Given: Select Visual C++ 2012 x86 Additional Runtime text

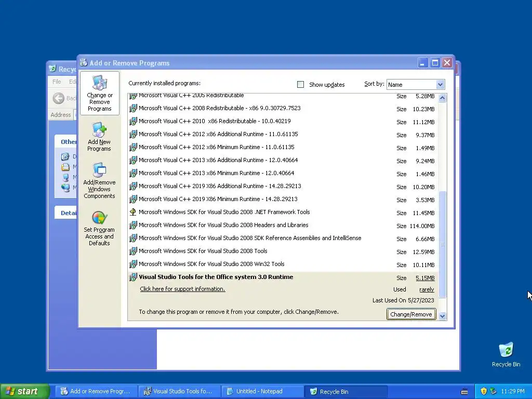Looking at the screenshot, I should click(218, 134).
